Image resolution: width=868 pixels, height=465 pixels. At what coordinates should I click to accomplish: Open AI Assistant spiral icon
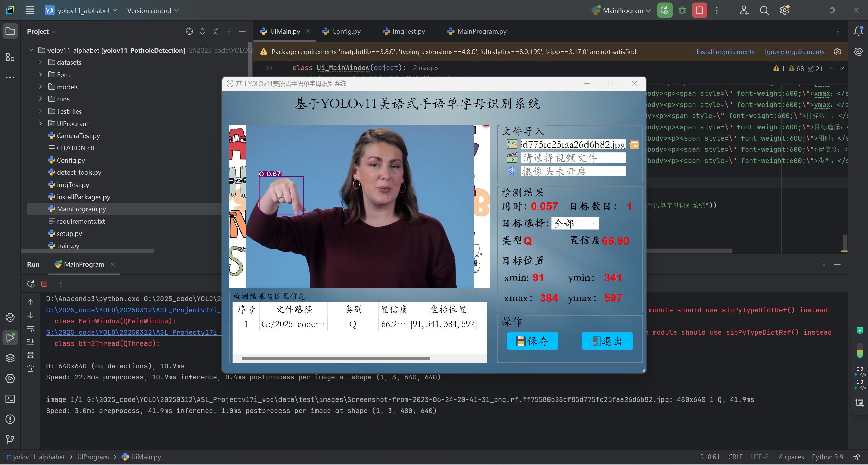pyautogui.click(x=858, y=52)
